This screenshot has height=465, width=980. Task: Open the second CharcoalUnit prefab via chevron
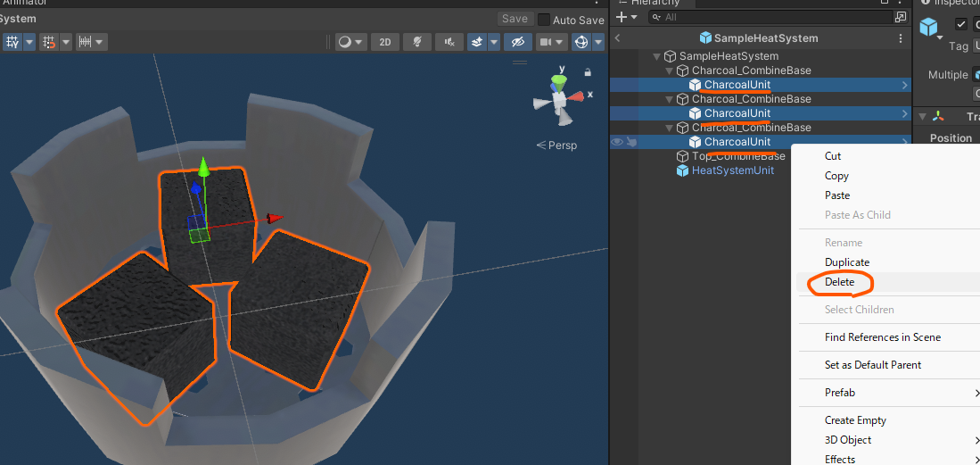(x=904, y=113)
